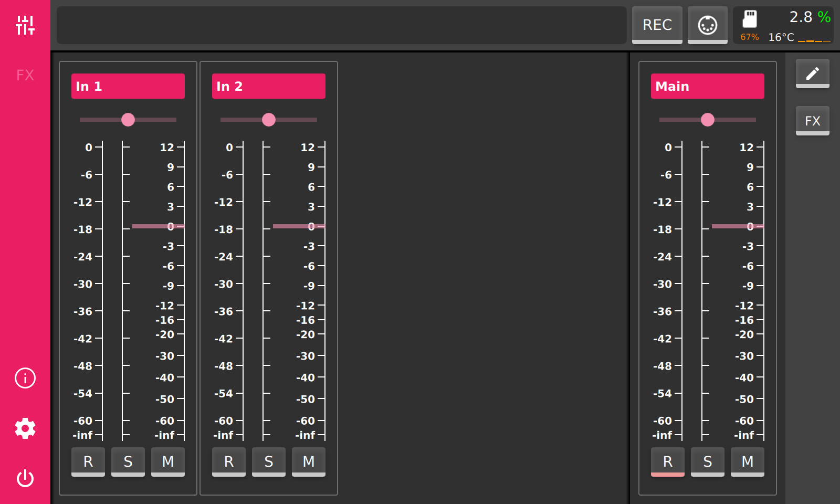Click the In 1 pan slider knob

(x=128, y=120)
